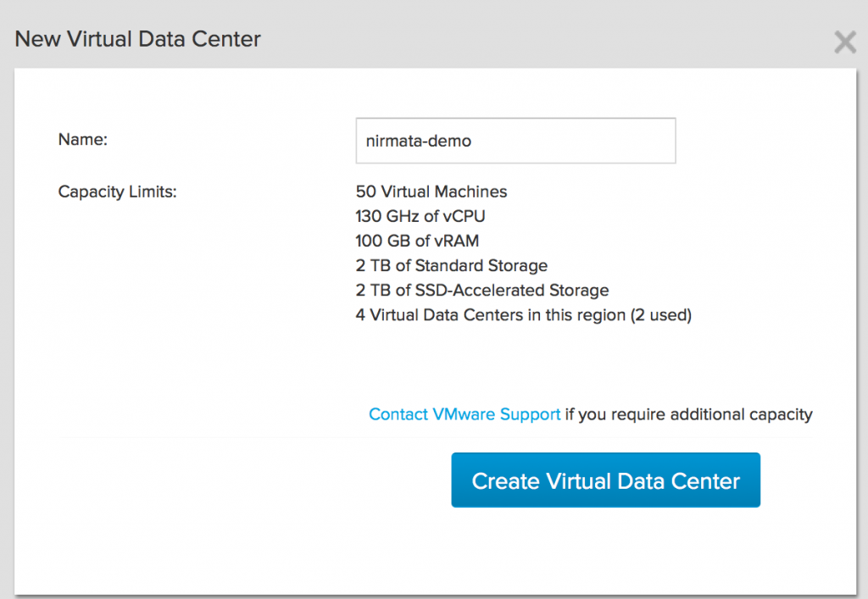Click the "Capacity Limits:" label

tap(117, 192)
